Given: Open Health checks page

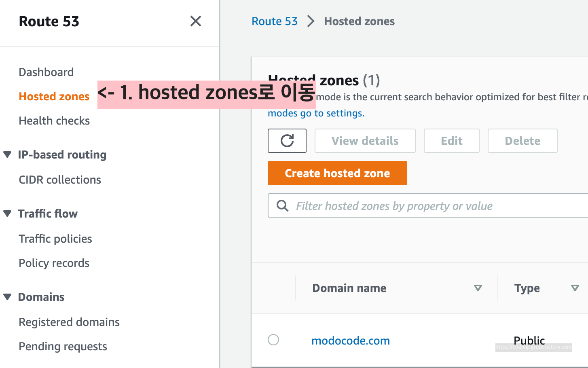Looking at the screenshot, I should click(x=54, y=121).
